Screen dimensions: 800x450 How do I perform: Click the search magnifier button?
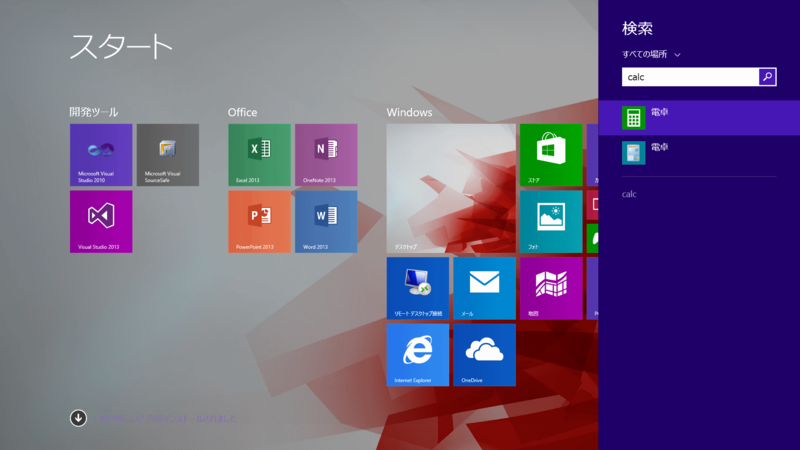click(767, 77)
